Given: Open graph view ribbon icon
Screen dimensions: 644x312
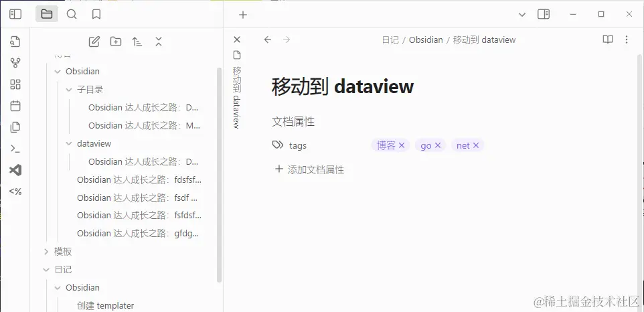Looking at the screenshot, I should 15,63.
